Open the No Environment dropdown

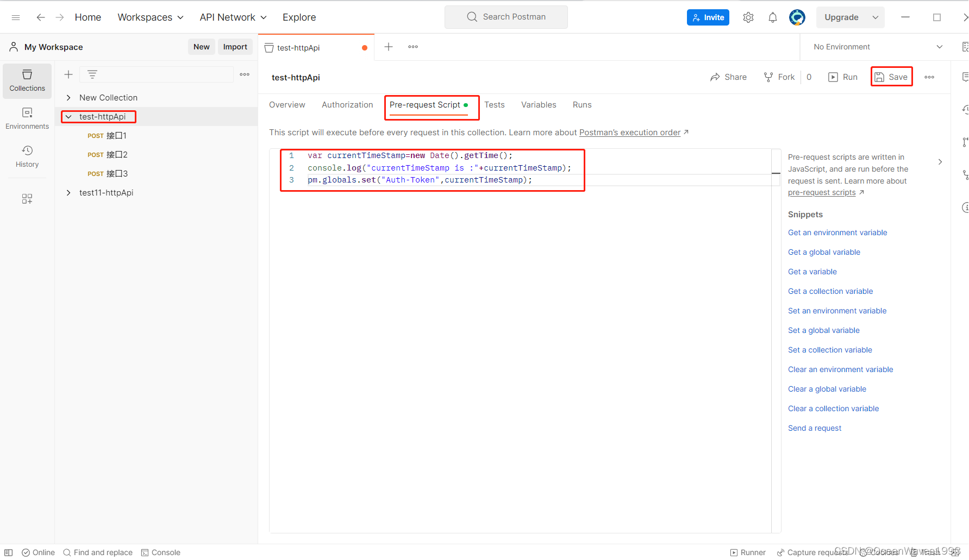[878, 47]
